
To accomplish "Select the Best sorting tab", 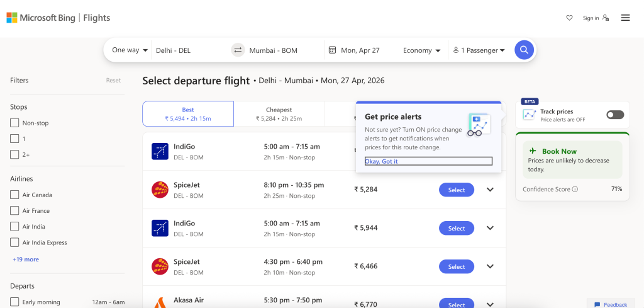I will 188,114.
